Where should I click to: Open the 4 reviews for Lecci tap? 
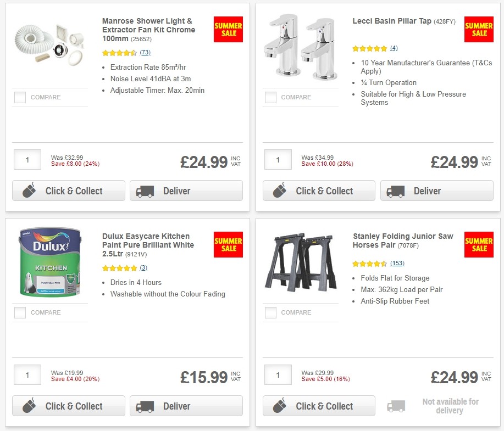(x=394, y=48)
